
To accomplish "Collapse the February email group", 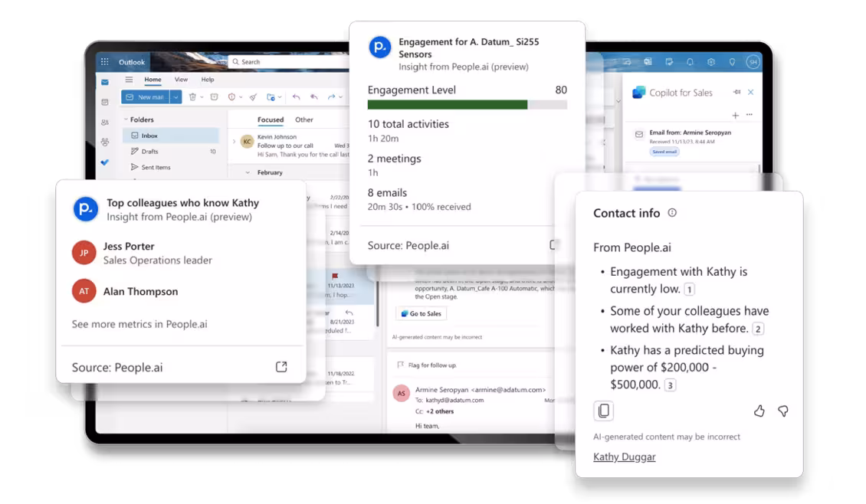I will [247, 172].
